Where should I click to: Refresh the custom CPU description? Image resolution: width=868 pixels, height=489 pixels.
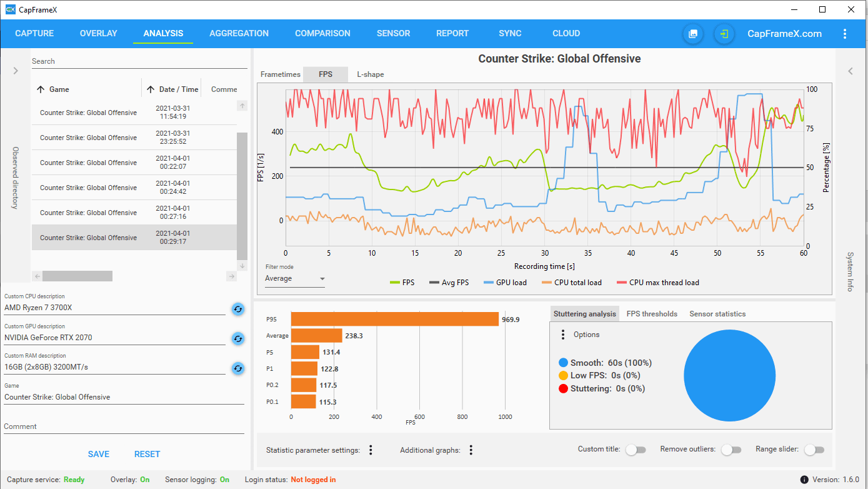click(238, 308)
